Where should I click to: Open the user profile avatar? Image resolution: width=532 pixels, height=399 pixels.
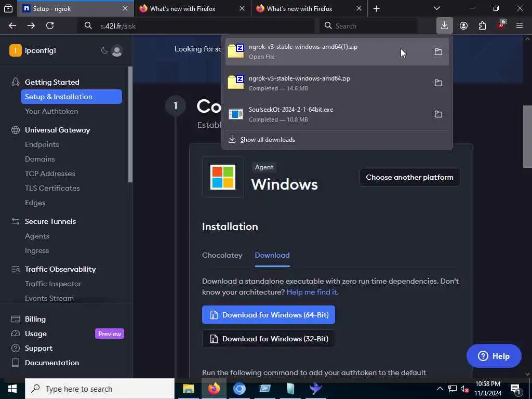click(117, 51)
